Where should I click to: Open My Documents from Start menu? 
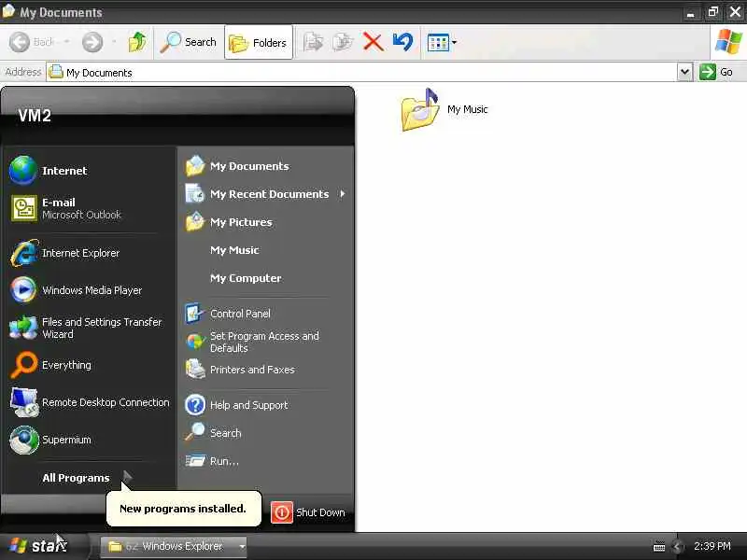tap(266, 166)
